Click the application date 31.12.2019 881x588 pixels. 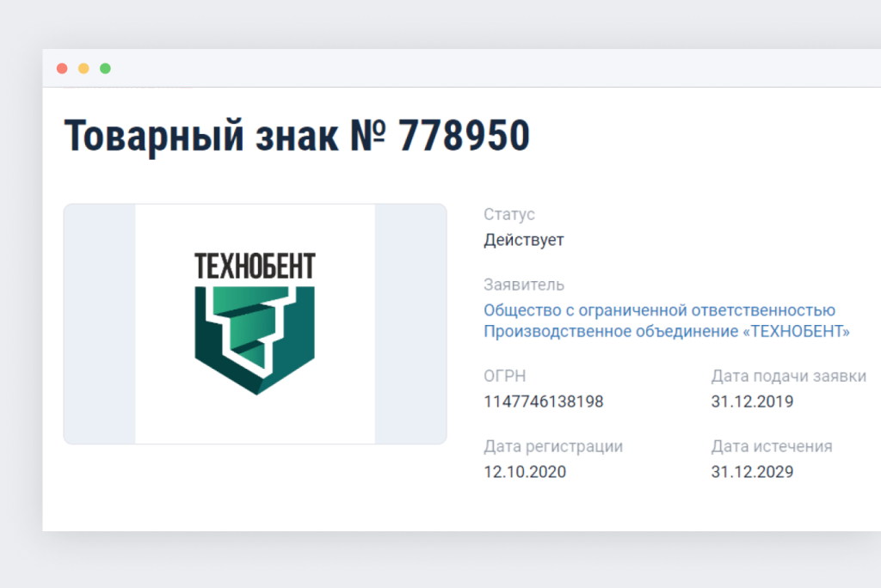click(x=752, y=401)
